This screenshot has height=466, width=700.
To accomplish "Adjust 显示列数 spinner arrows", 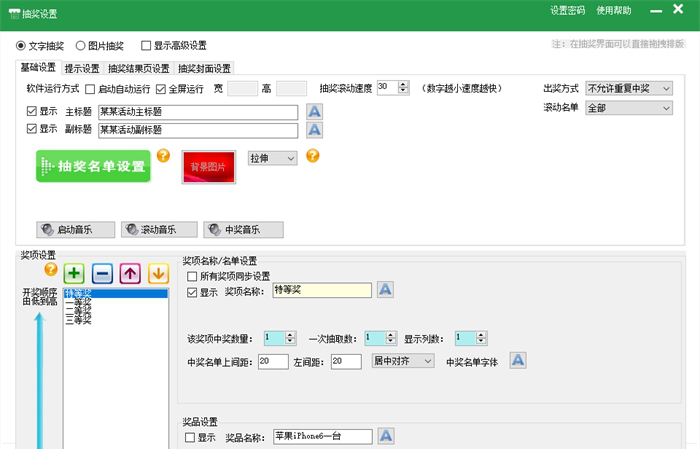I will pyautogui.click(x=481, y=338).
